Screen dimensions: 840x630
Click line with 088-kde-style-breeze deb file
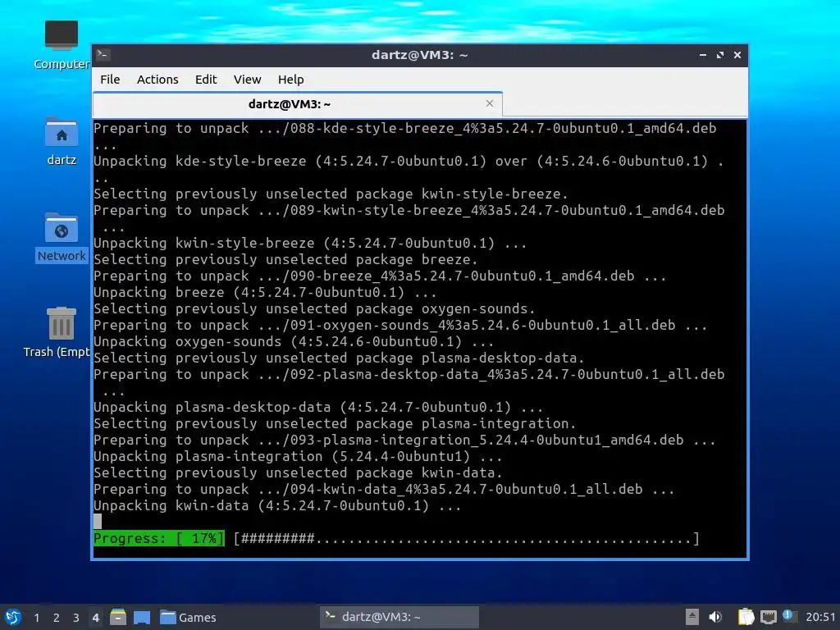click(x=405, y=129)
